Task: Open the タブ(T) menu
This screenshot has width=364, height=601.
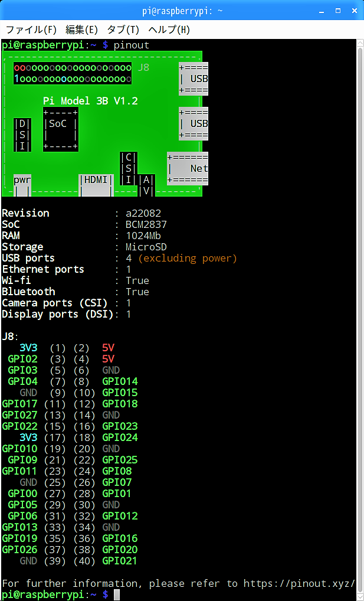Action: coord(123,30)
